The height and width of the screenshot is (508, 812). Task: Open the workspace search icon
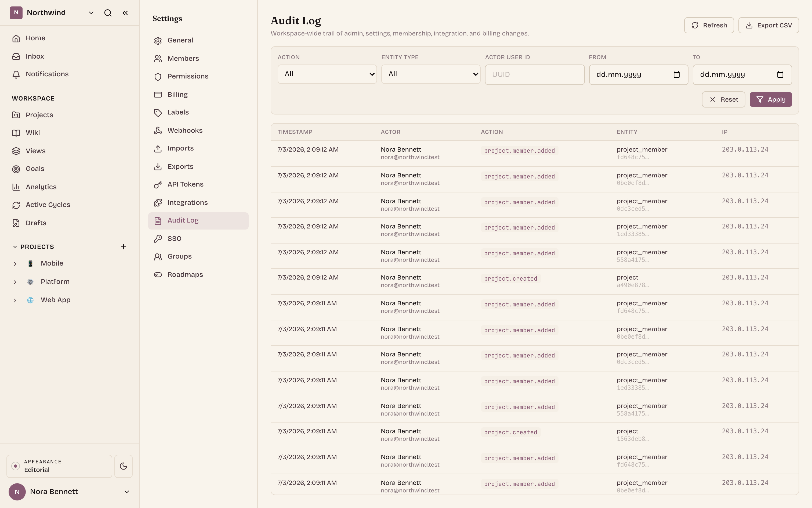(108, 13)
